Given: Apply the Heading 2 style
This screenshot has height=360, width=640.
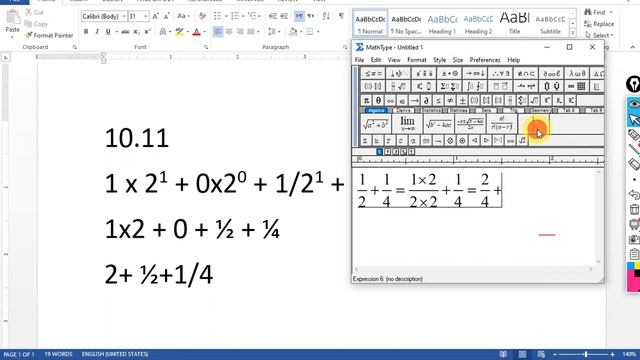Looking at the screenshot, I should (478, 24).
